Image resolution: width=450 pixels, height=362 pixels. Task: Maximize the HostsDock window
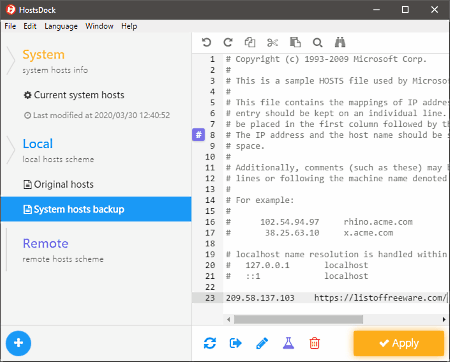(x=405, y=10)
